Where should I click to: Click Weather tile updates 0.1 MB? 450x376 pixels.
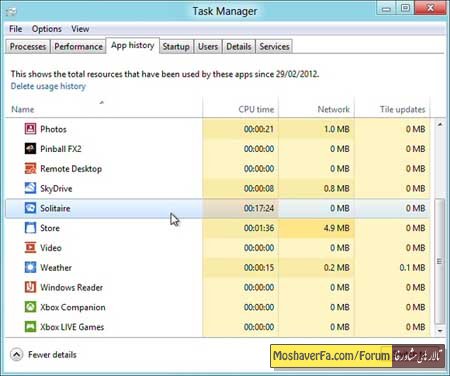tap(412, 268)
